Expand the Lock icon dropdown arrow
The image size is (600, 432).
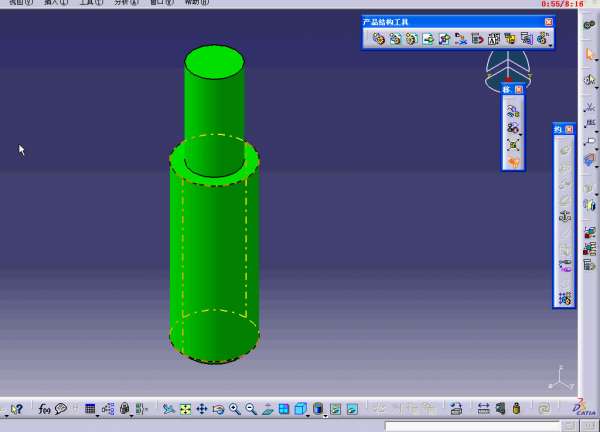131,416
